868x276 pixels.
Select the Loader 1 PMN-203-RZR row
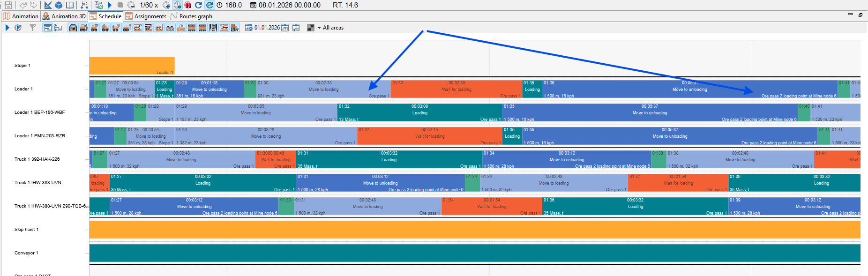pyautogui.click(x=40, y=136)
